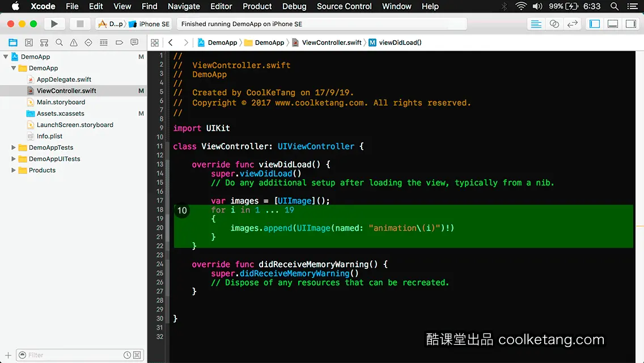The height and width of the screenshot is (363, 644).
Task: Expand the DemoAppUITests folder
Action: click(x=14, y=159)
